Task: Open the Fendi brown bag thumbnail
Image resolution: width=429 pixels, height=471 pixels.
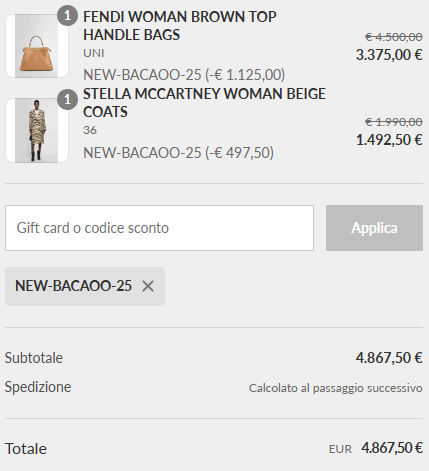Action: pos(37,46)
